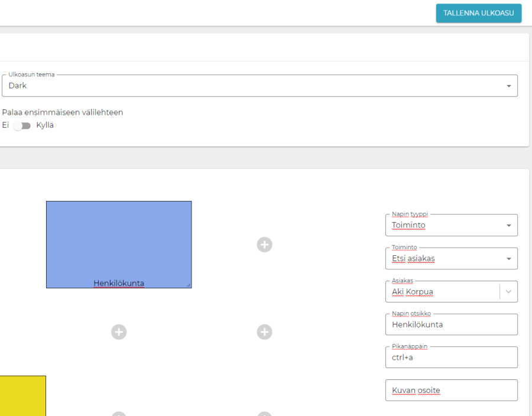
Task: Focus the Pikanäppäin field containing ctrl+a
Action: tap(451, 357)
